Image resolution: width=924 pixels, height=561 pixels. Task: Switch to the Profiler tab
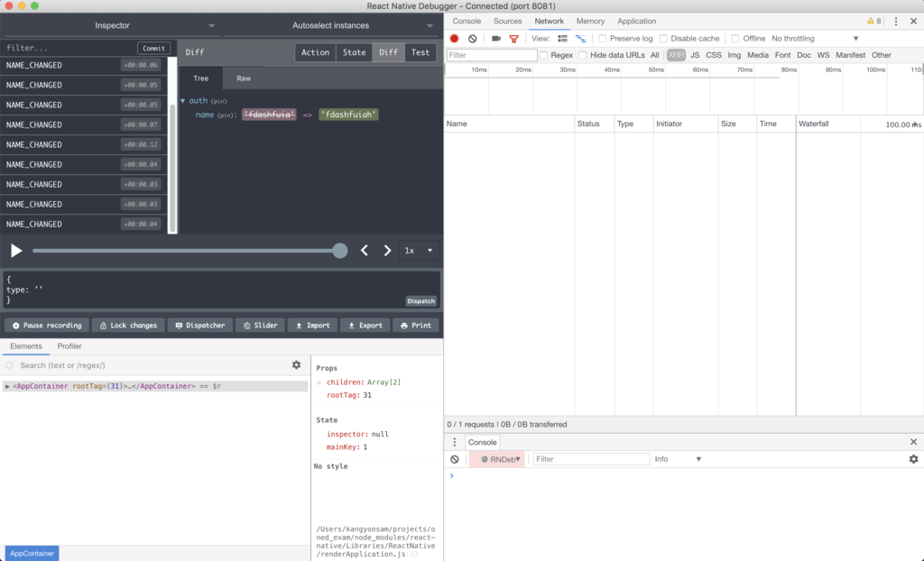[x=69, y=346]
